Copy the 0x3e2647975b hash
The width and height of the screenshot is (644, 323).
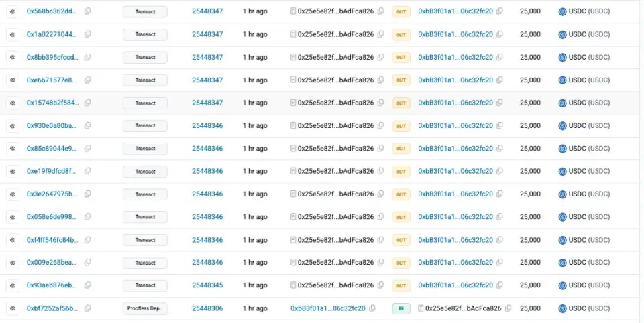point(87,194)
